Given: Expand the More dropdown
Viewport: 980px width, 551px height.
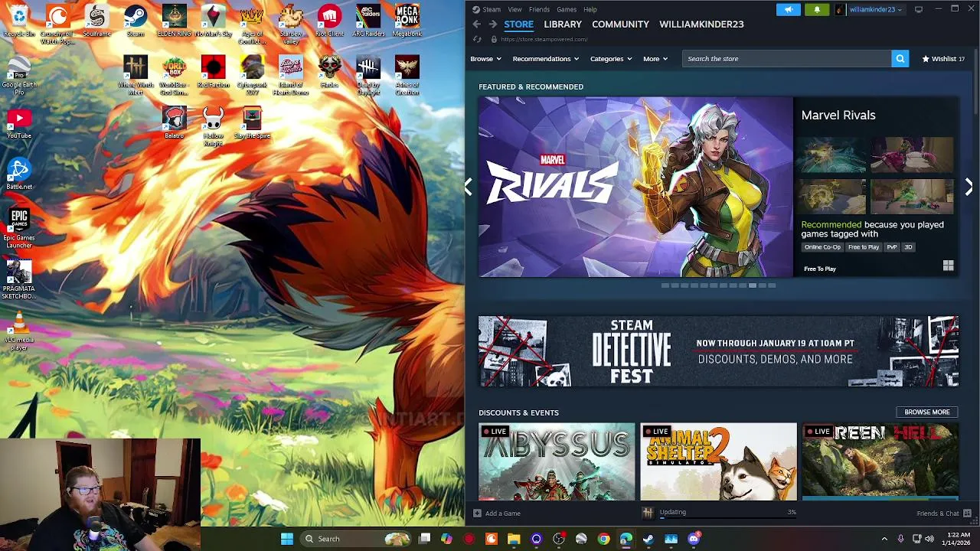Looking at the screenshot, I should tap(655, 59).
